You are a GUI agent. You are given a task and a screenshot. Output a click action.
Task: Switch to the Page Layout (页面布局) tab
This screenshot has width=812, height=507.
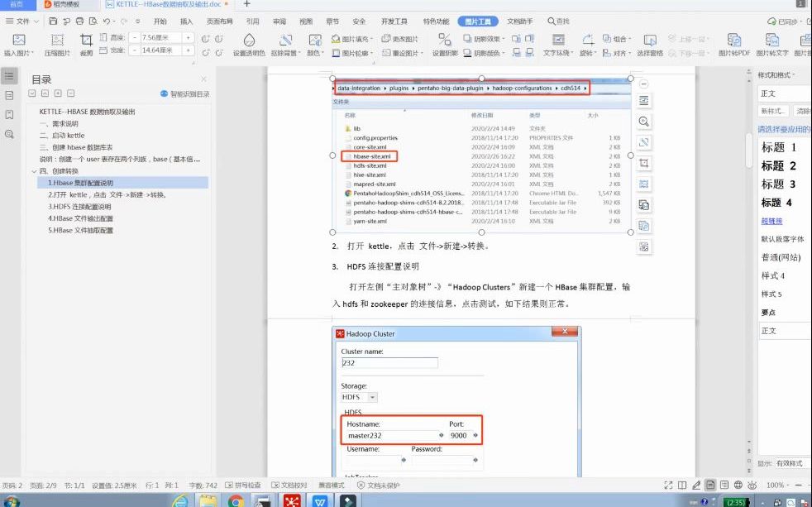pyautogui.click(x=220, y=22)
